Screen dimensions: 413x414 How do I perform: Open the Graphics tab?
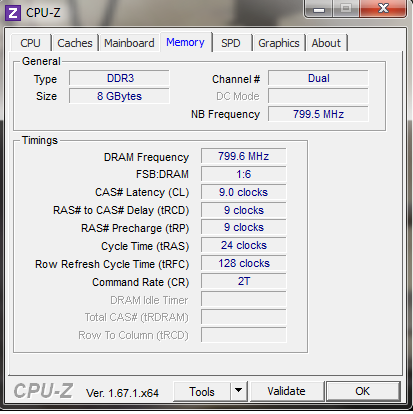(x=279, y=43)
